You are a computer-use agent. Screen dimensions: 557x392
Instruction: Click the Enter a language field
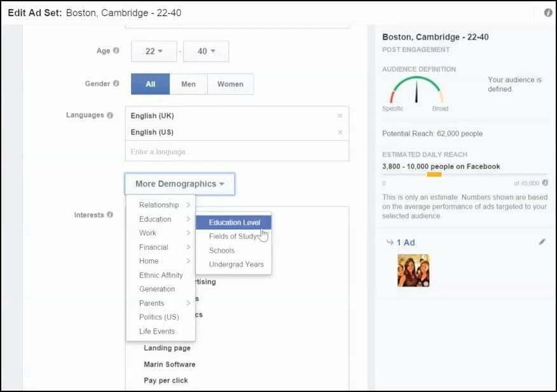click(x=237, y=152)
